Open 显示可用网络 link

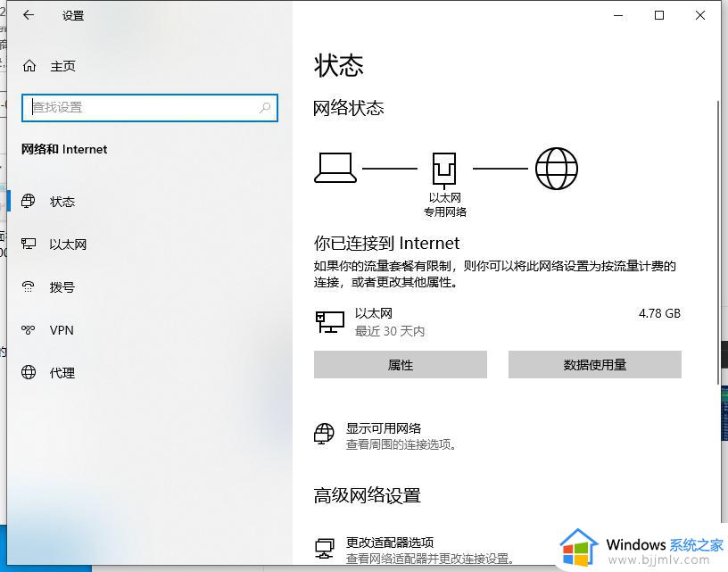(384, 428)
